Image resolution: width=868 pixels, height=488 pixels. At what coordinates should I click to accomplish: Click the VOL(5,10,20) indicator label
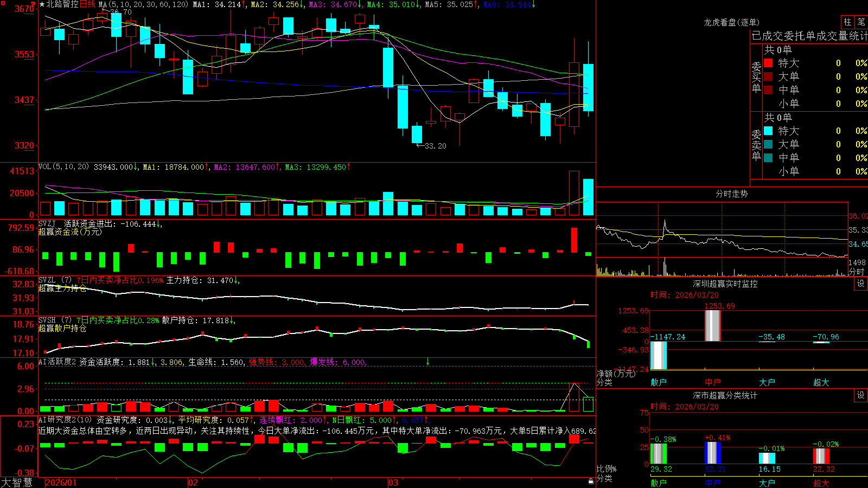pos(63,167)
